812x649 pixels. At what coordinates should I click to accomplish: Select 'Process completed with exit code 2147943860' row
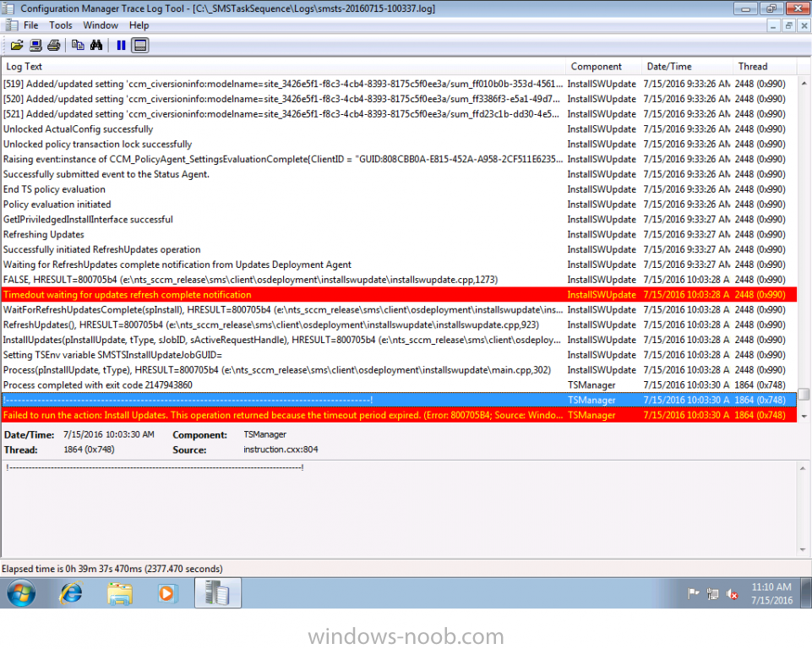(399, 385)
